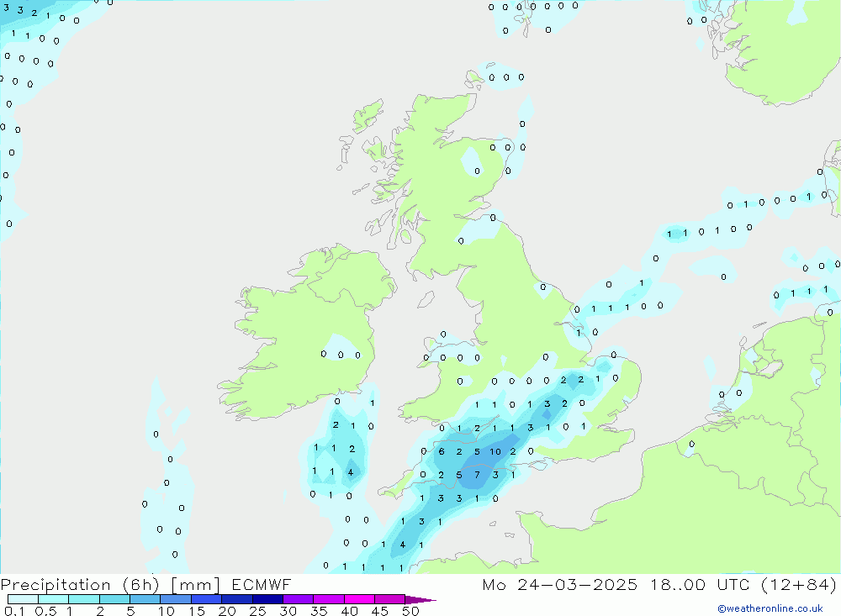Pick the legend swatch between 10 and 15
841x616 pixels.
point(176,599)
